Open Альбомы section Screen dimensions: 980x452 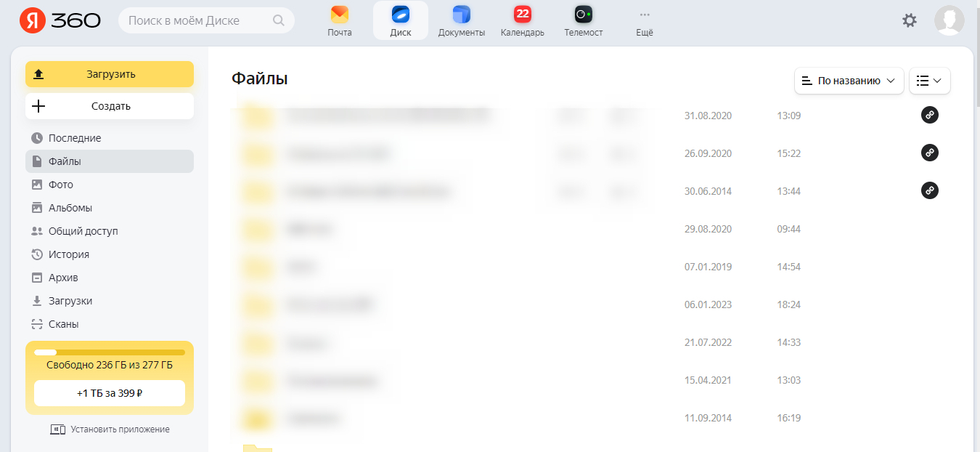pyautogui.click(x=110, y=208)
